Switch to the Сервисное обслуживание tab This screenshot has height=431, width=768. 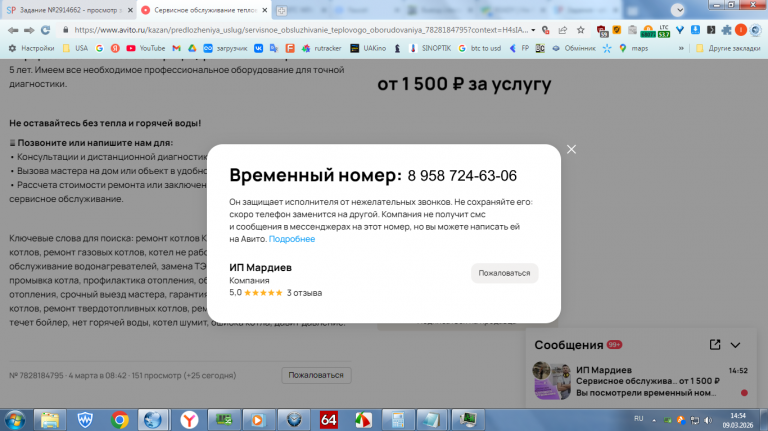tap(201, 10)
